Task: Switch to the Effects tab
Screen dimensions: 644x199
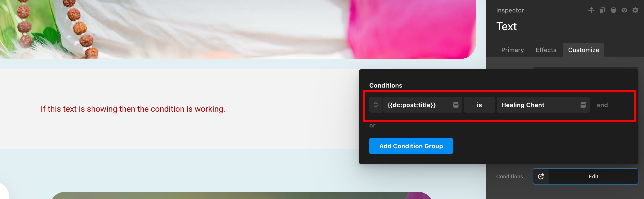Action: (x=546, y=50)
